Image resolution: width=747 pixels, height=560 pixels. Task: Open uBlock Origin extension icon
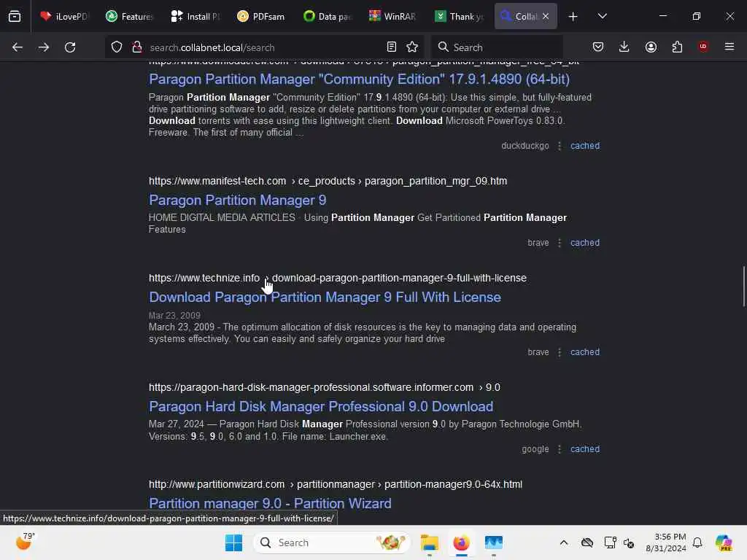(x=703, y=47)
